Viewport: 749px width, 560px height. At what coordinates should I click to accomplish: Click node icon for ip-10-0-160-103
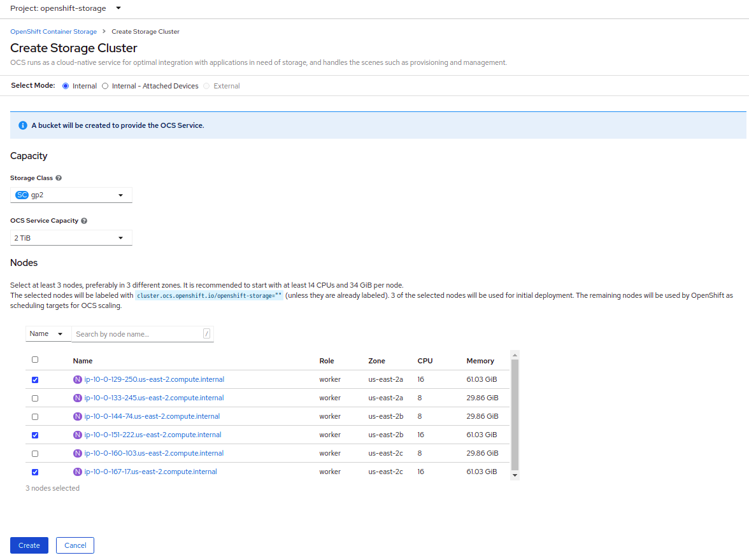pyautogui.click(x=78, y=454)
